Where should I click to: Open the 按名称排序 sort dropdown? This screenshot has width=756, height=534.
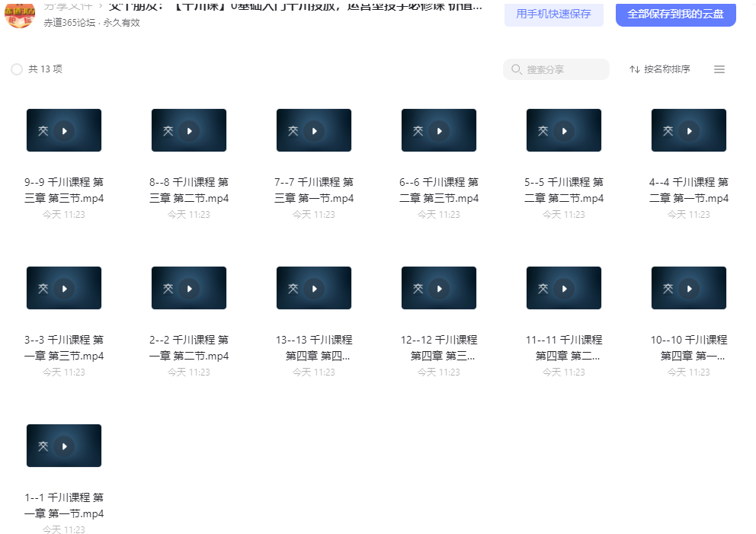click(660, 69)
